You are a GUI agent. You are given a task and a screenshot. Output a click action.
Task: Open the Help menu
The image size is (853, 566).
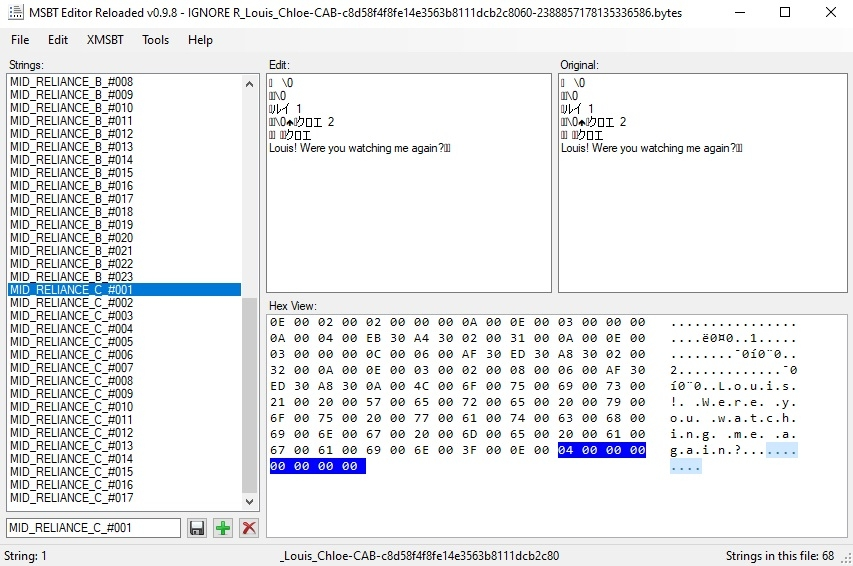[200, 40]
